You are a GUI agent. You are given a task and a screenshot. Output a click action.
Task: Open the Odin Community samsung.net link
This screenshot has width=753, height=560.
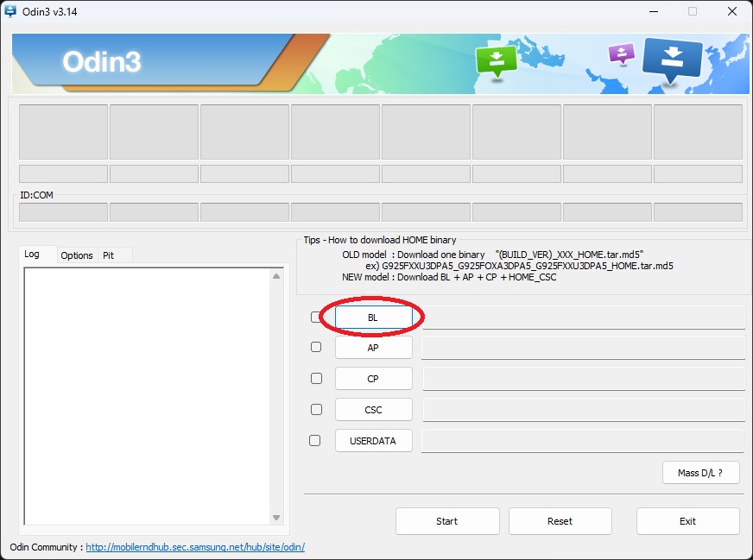pos(195,547)
